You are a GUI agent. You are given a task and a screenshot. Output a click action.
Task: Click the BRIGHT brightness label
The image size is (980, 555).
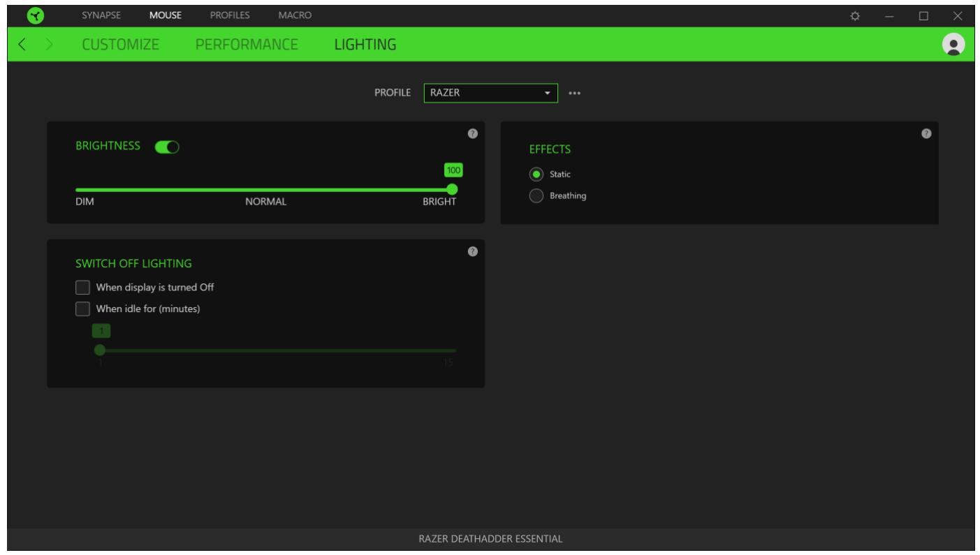pos(439,202)
